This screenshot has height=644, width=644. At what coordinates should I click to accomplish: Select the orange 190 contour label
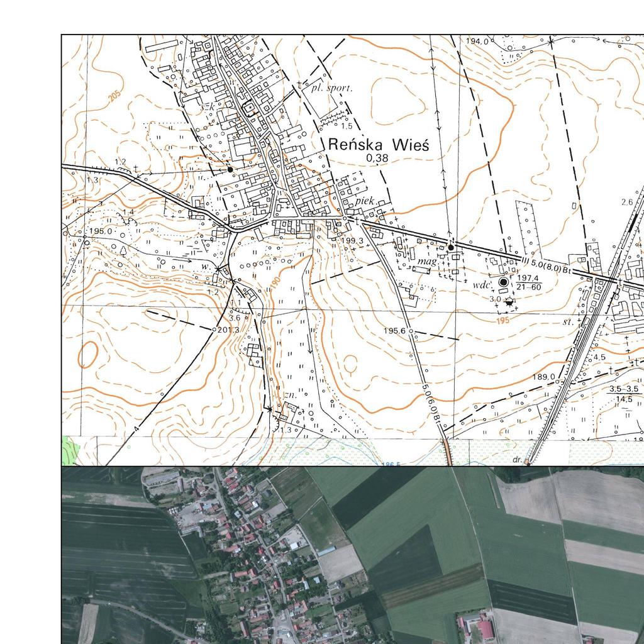tap(275, 283)
